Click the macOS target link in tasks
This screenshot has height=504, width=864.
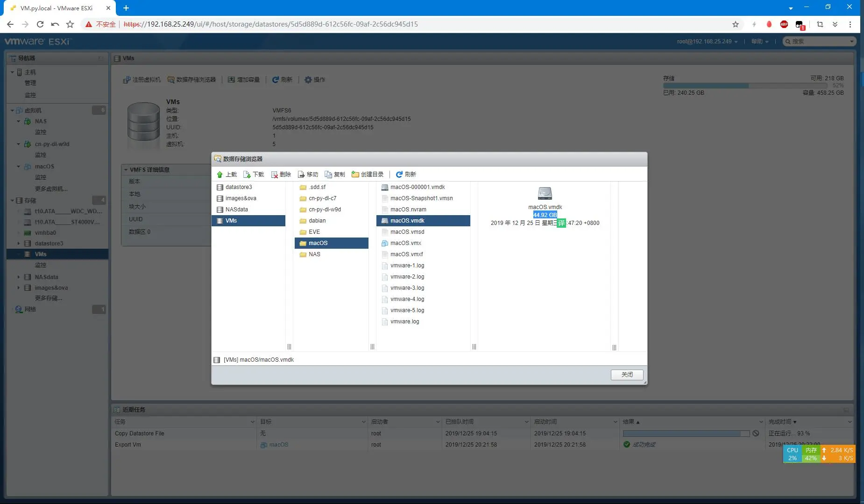278,445
